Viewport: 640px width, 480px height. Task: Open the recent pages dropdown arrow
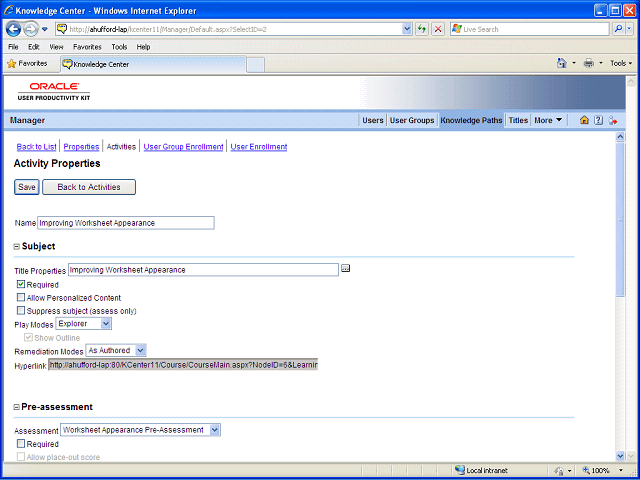[x=45, y=29]
